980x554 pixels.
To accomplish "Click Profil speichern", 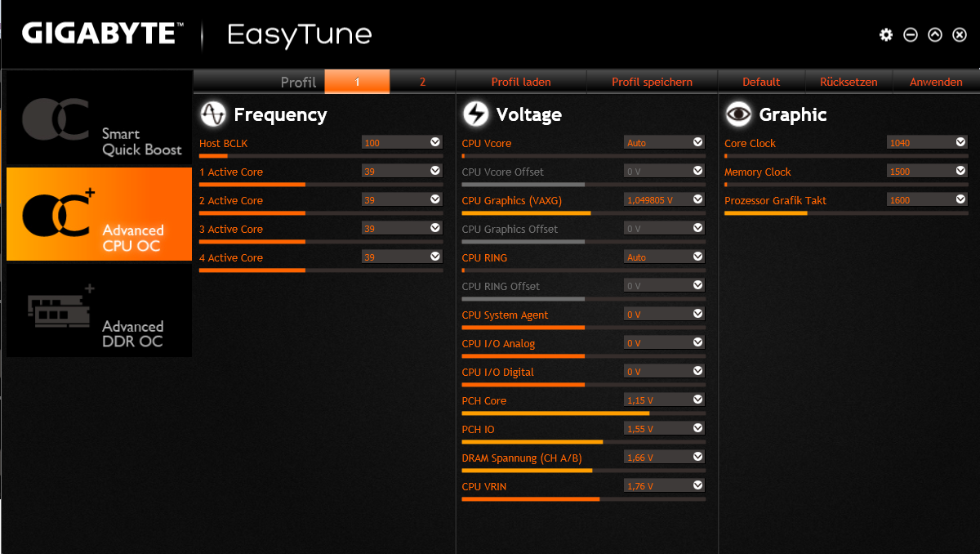I will tap(652, 82).
